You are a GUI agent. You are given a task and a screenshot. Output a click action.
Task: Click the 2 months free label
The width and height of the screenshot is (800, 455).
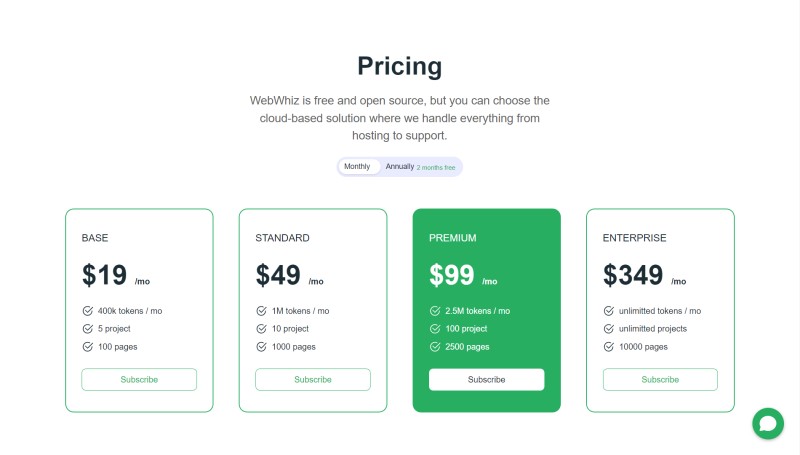click(x=436, y=167)
